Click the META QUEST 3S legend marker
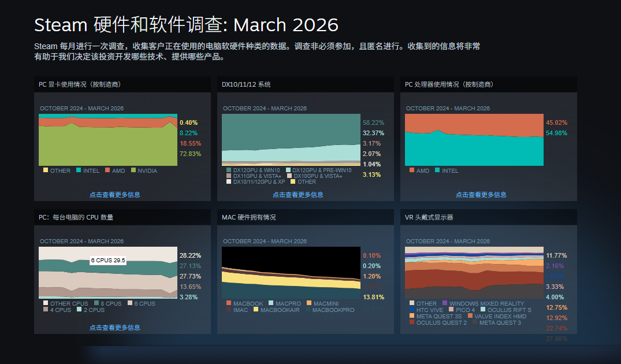The image size is (621, 364). click(x=411, y=316)
